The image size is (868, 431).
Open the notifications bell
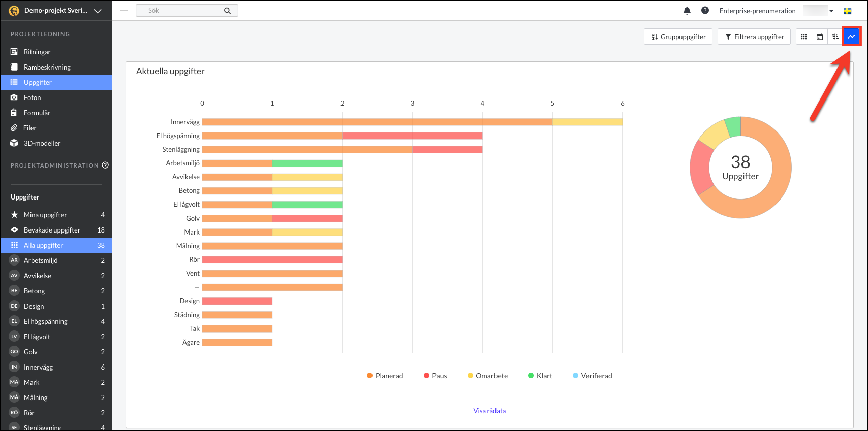tap(687, 11)
